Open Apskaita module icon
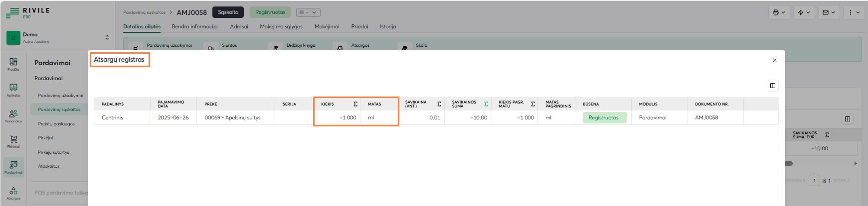 (x=13, y=90)
